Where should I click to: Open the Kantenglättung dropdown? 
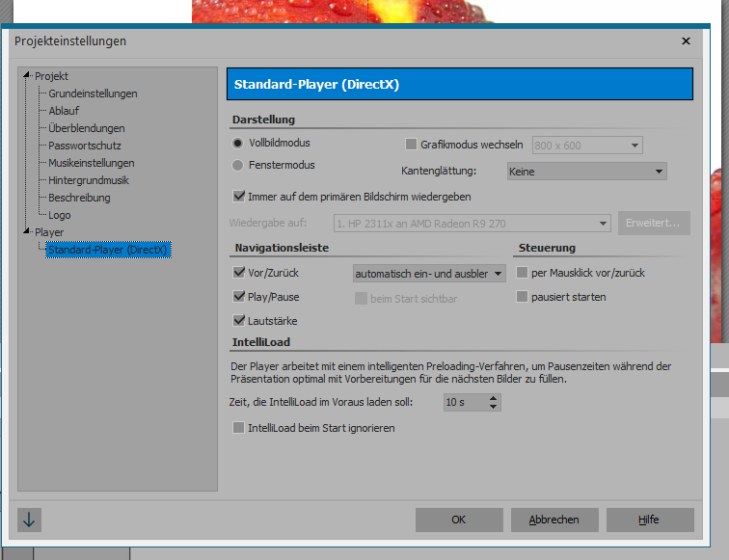(x=586, y=172)
